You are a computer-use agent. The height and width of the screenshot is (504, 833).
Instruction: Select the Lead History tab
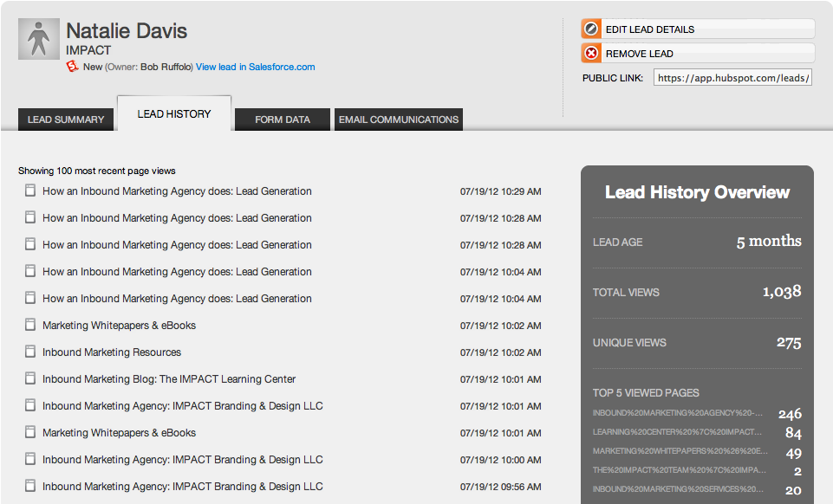tap(174, 113)
